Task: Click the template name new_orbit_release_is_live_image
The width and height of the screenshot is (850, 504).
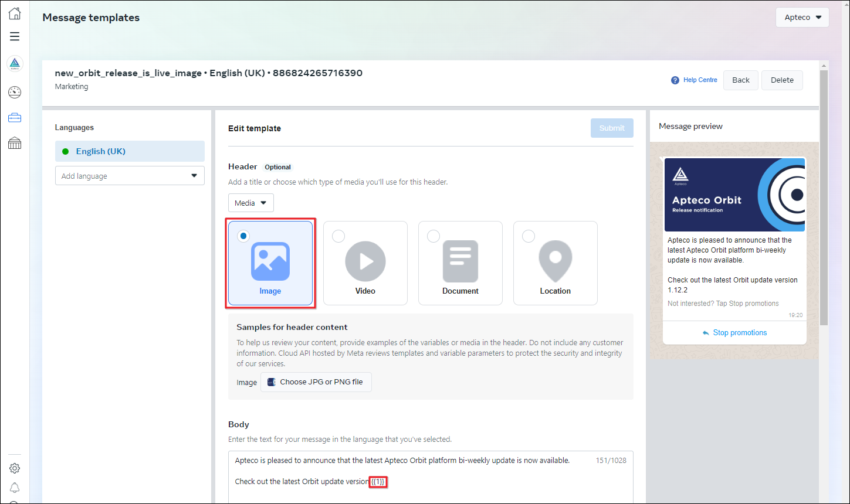Action: [x=128, y=73]
